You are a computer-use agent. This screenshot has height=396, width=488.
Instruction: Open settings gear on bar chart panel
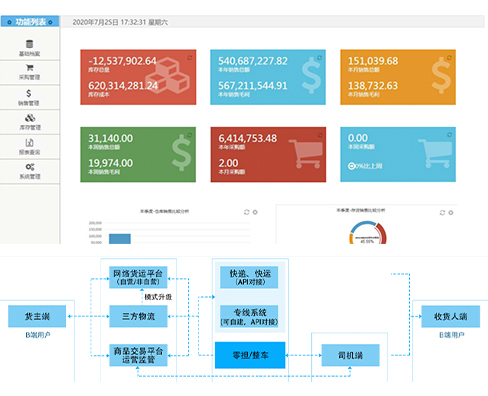[255, 212]
